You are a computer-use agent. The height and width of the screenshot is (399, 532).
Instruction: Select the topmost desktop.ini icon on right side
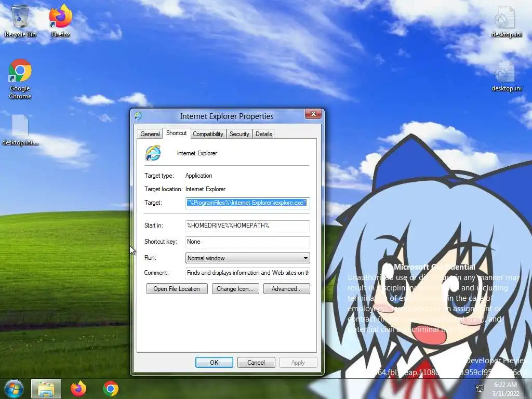click(x=506, y=21)
